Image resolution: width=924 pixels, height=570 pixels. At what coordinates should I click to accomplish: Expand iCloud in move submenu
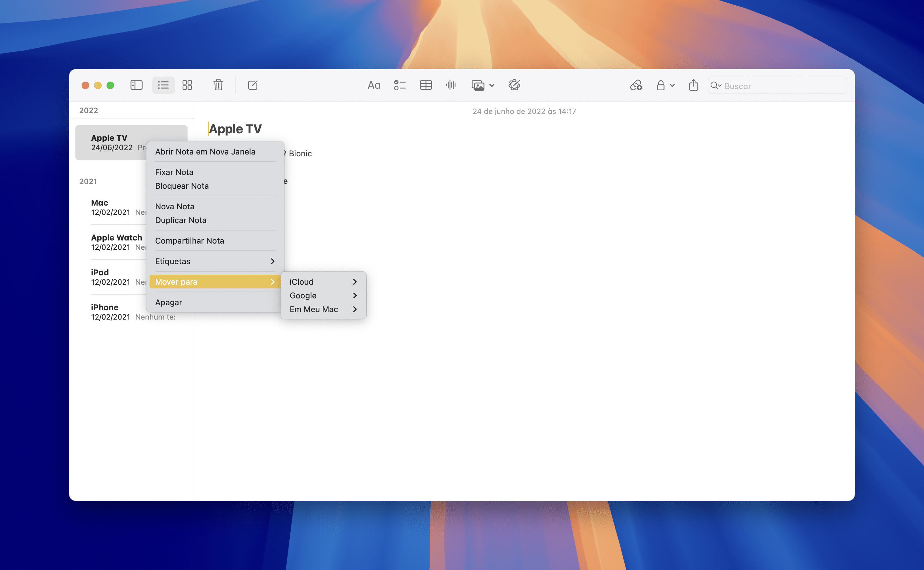323,282
